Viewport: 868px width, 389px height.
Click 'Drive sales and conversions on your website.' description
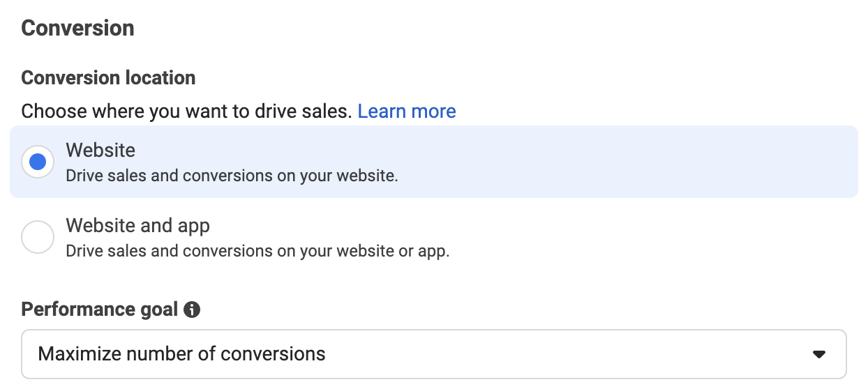232,176
